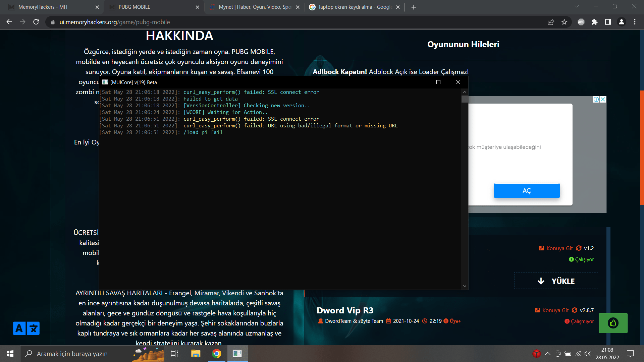This screenshot has width=644, height=362.
Task: Click the blue AÇ ad button
Action: tap(527, 191)
